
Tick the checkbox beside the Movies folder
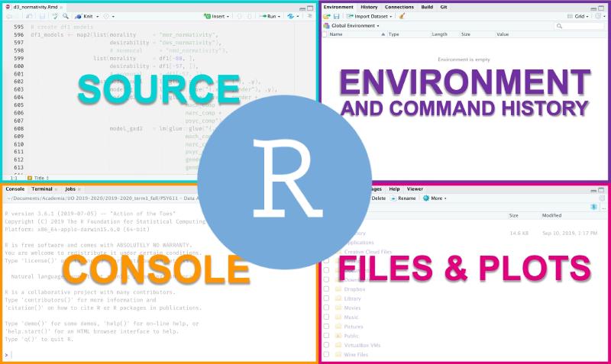click(327, 308)
